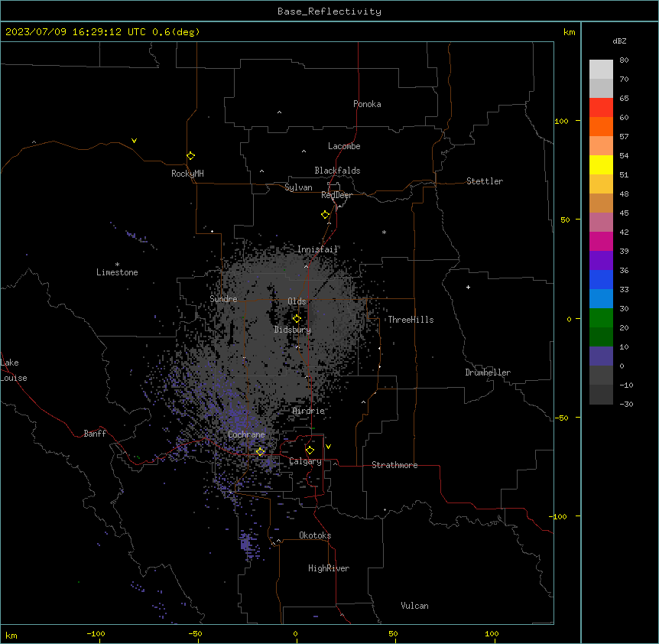Click the dBZ legend heading
The image size is (659, 644).
(619, 41)
